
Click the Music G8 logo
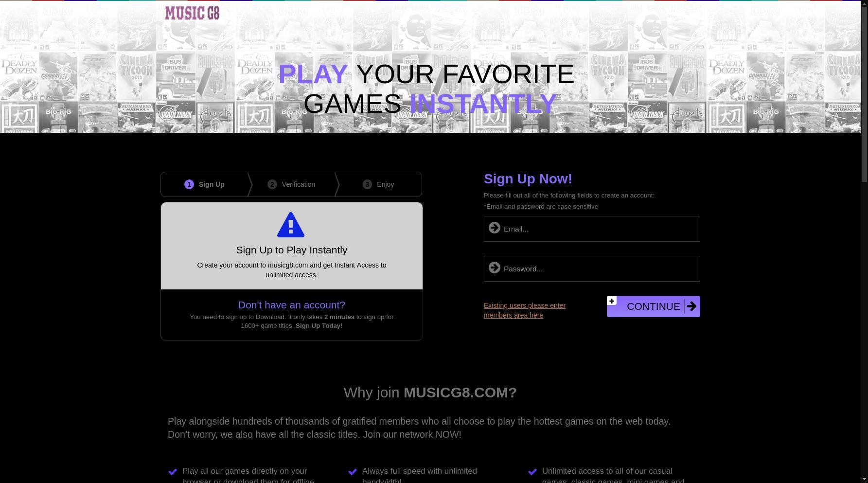point(192,13)
